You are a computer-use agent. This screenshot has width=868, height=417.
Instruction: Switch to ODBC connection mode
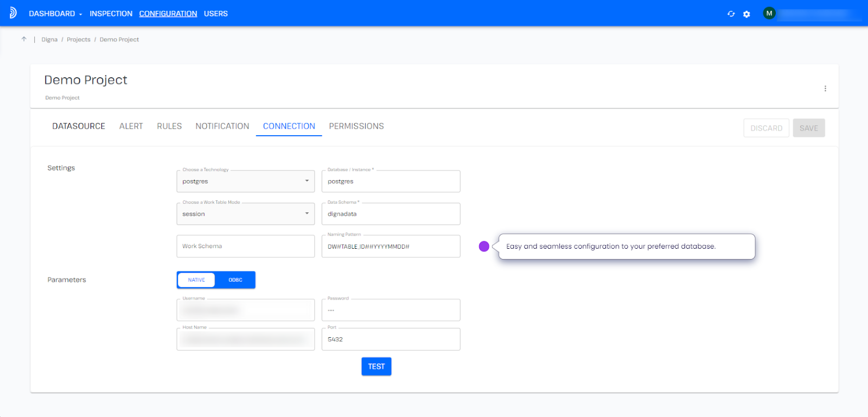click(x=235, y=280)
